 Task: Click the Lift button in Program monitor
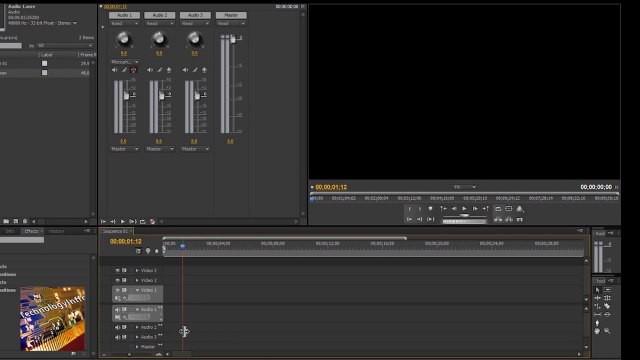[x=498, y=219]
